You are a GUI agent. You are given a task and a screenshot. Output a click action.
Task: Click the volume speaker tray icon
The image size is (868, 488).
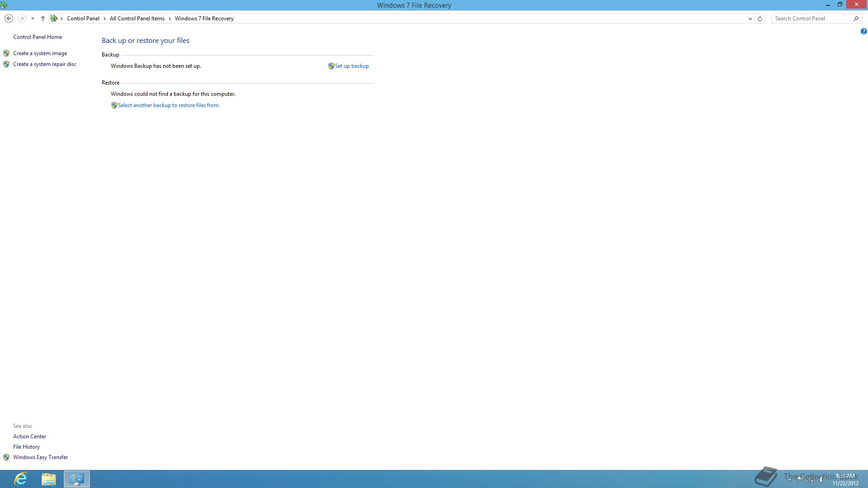click(x=822, y=479)
